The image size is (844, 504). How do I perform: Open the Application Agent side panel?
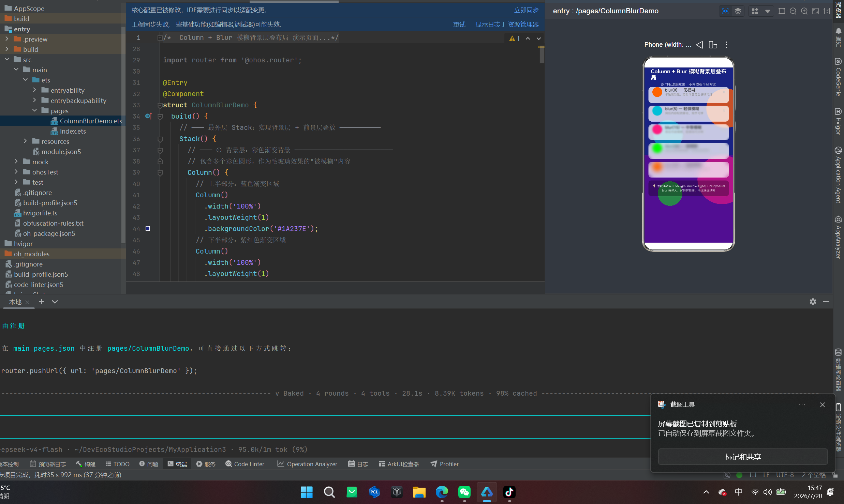839,175
